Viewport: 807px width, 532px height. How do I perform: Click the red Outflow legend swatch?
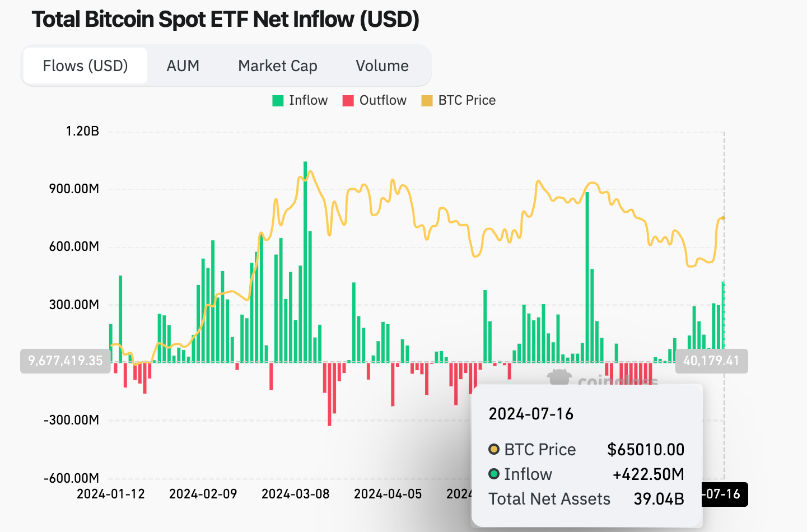[x=348, y=100]
